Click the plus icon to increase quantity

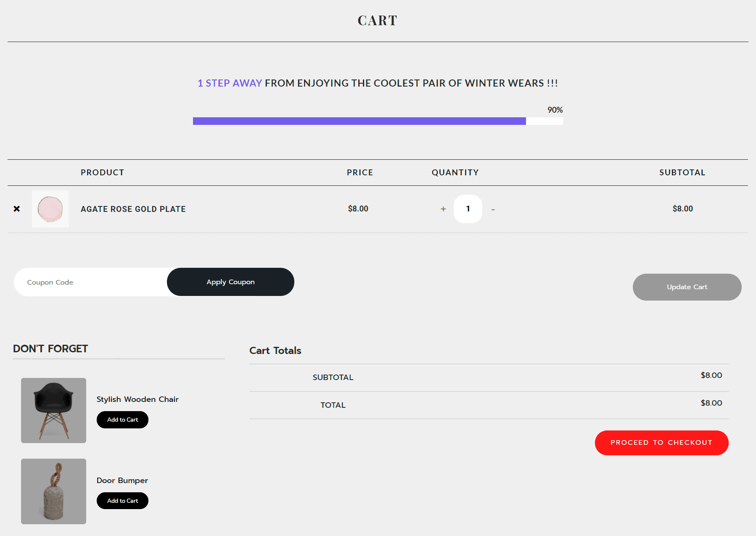tap(443, 209)
